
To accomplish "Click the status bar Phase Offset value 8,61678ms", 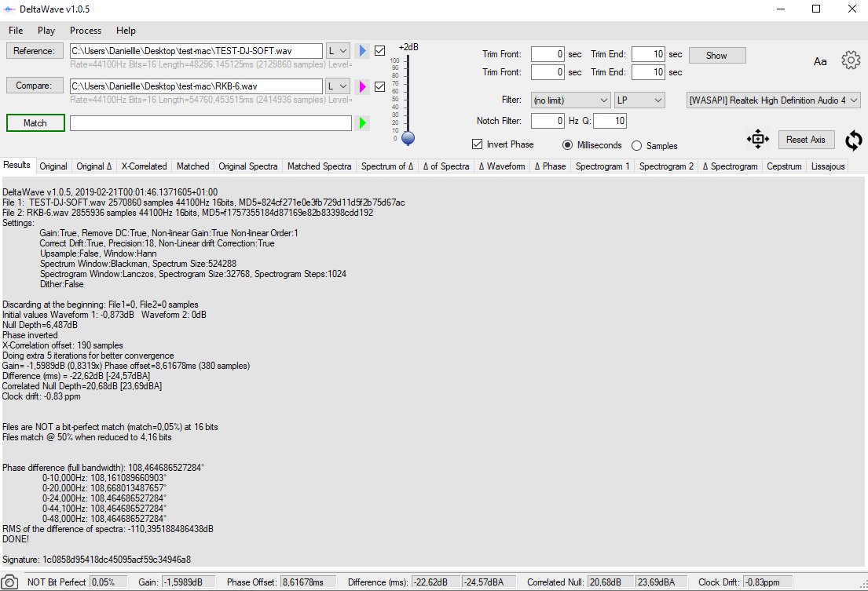I will [309, 582].
